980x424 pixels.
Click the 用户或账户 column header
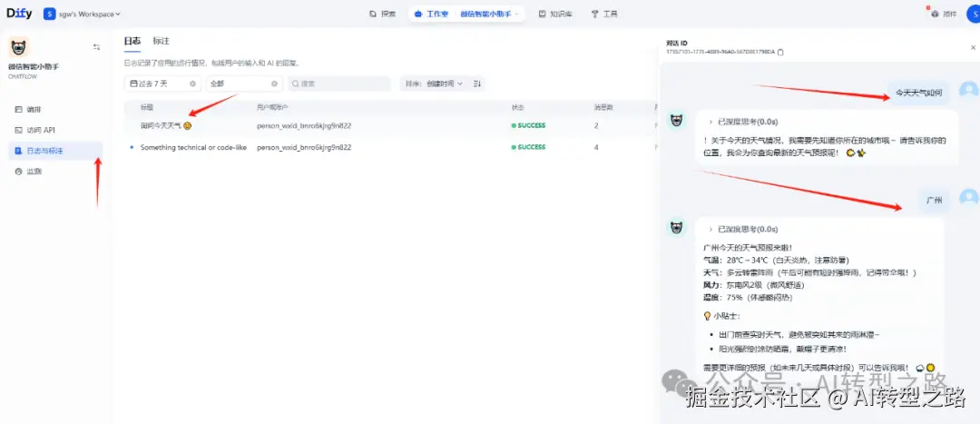[x=272, y=107]
